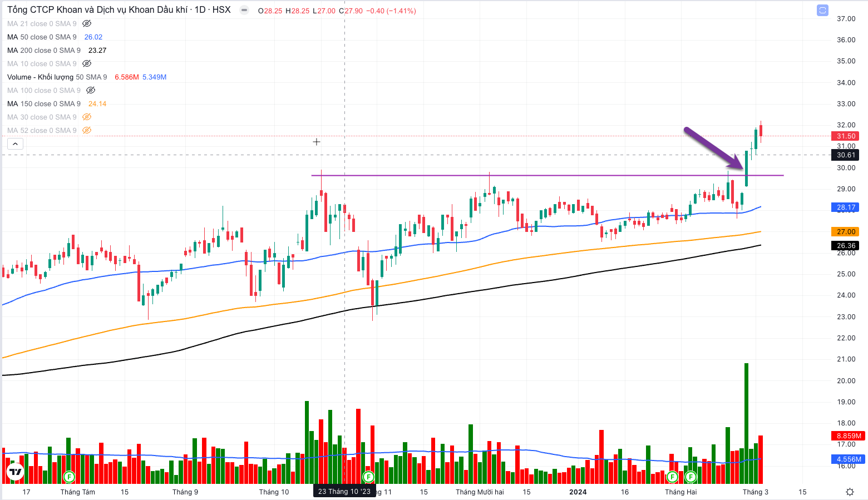
Task: Show the hidden MA 21 indicator
Action: click(87, 23)
